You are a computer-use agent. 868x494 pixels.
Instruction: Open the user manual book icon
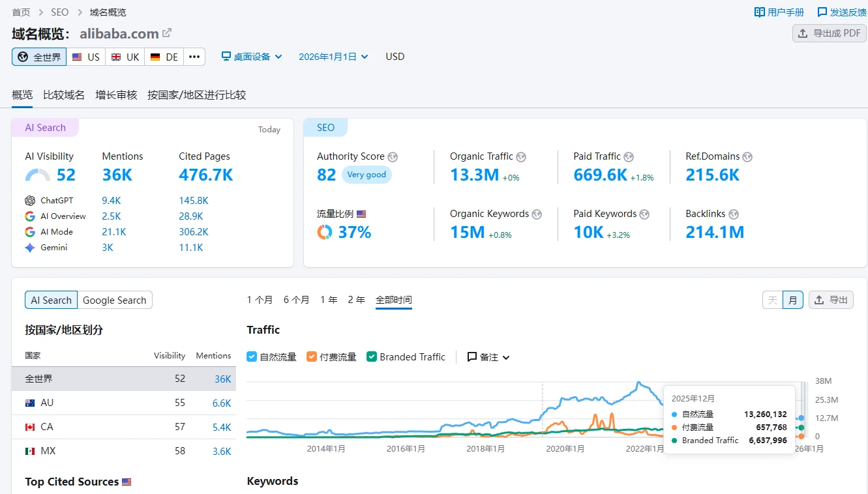click(x=759, y=12)
